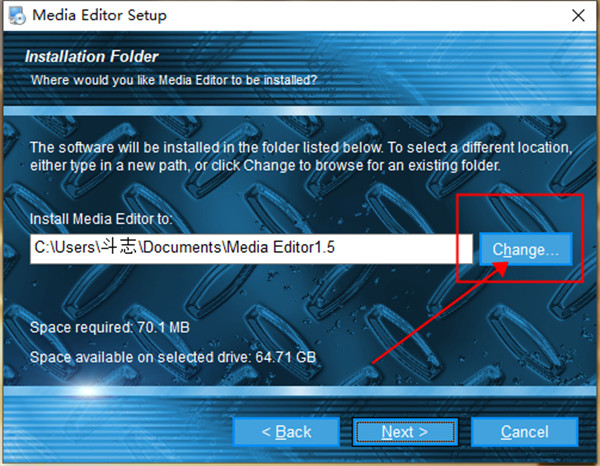
Task: Click the 'Install Media Editor to:' label
Action: point(101,219)
